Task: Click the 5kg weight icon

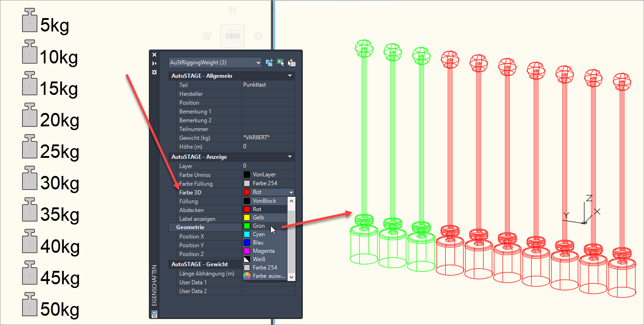Action: (30, 20)
